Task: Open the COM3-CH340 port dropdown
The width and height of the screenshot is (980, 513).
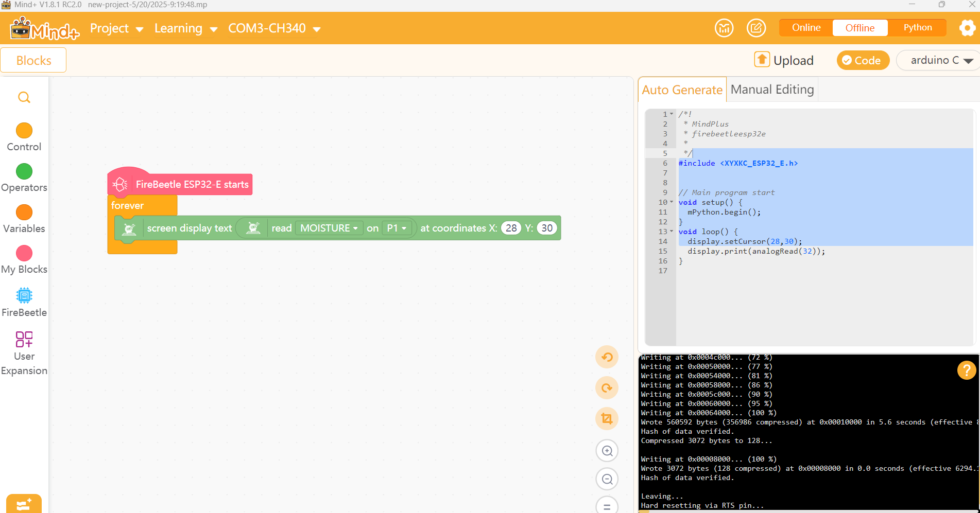Action: (x=274, y=28)
